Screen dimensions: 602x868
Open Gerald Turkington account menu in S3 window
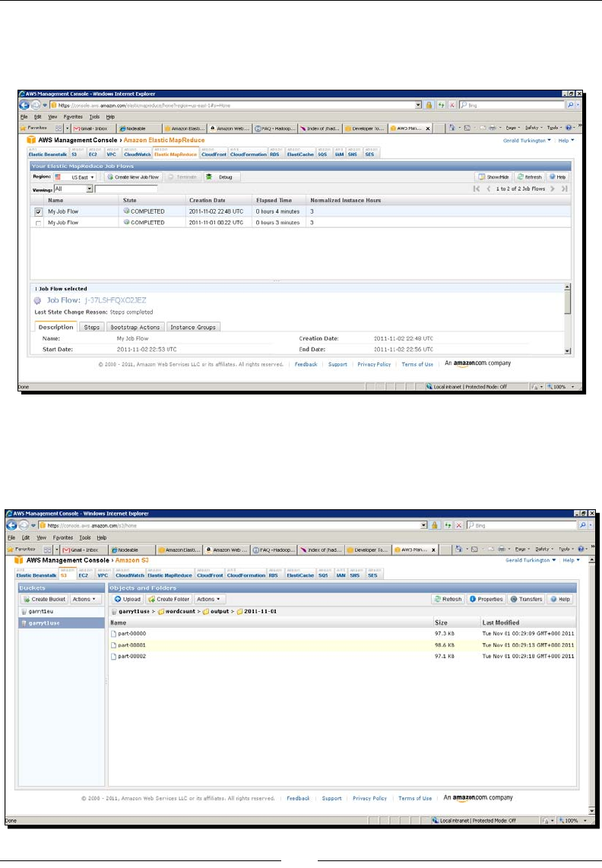(531, 560)
